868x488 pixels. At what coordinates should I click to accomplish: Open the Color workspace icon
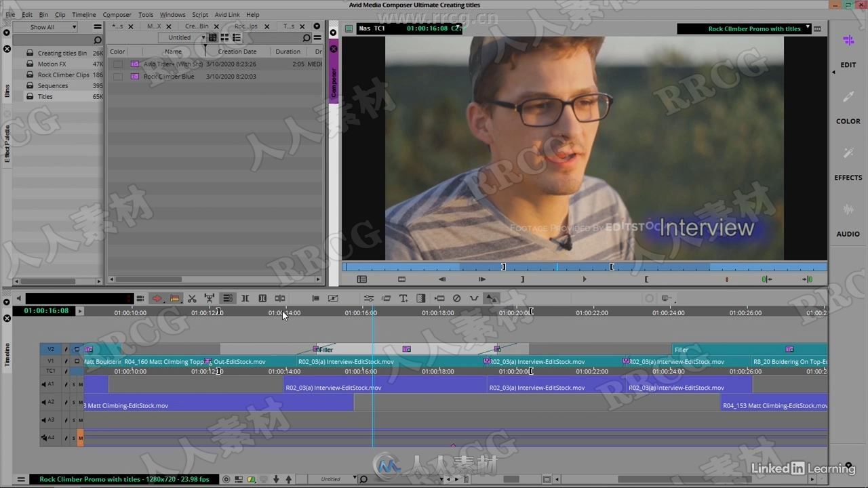pyautogui.click(x=848, y=98)
